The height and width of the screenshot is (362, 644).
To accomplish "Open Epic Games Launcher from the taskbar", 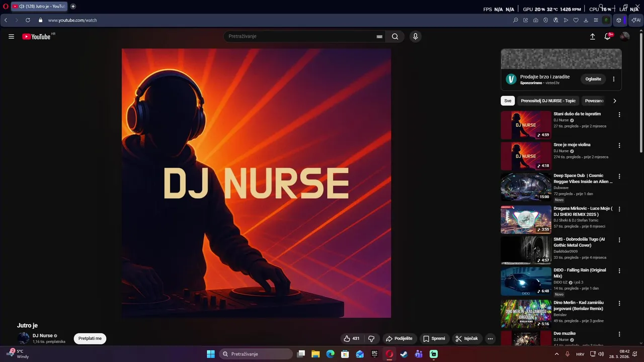I will (x=374, y=354).
